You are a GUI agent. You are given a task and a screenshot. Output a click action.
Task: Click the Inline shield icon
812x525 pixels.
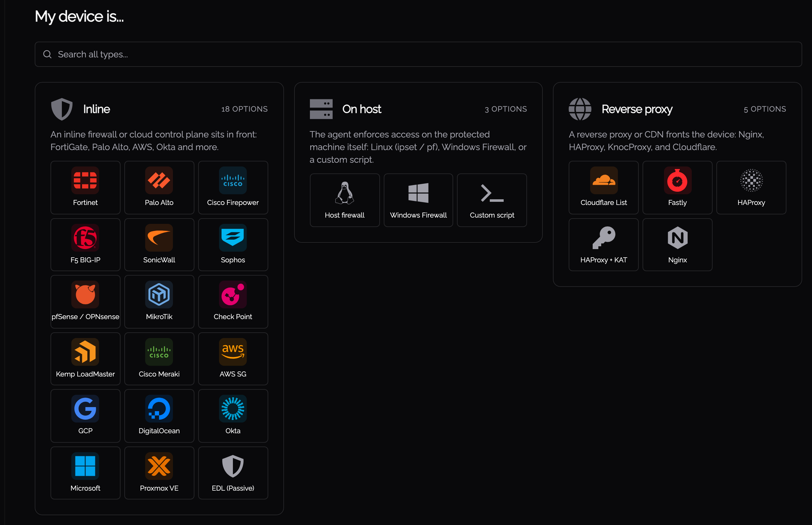62,109
